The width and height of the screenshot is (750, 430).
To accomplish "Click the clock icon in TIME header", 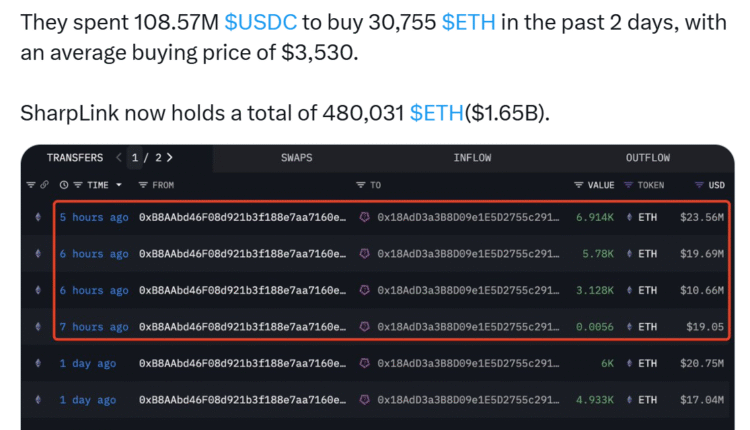I will click(64, 185).
